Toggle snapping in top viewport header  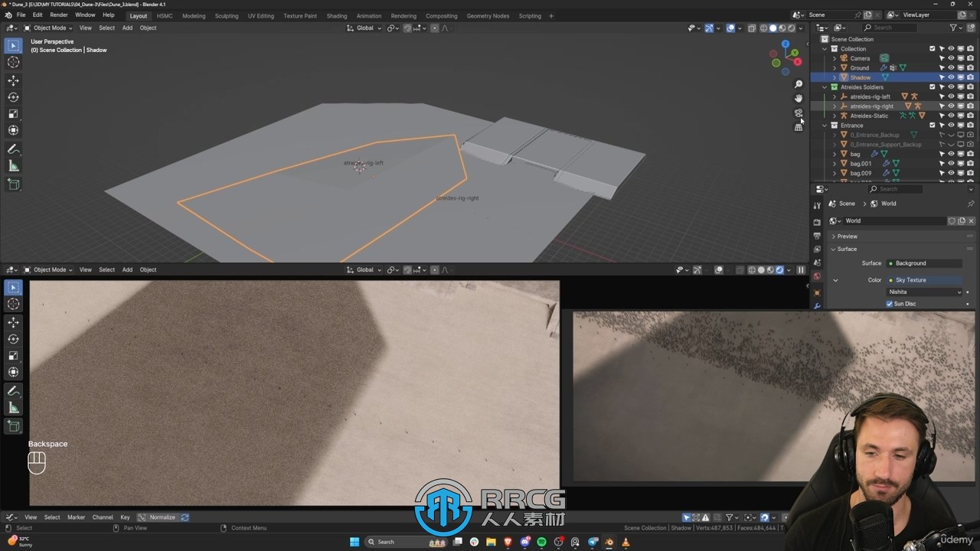(x=407, y=28)
